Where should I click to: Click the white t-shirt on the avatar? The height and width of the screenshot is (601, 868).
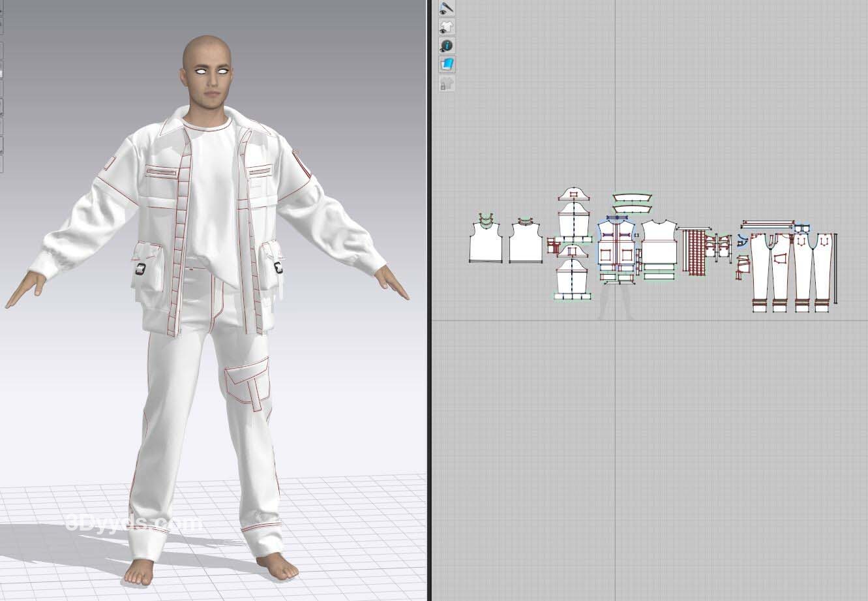click(x=211, y=196)
